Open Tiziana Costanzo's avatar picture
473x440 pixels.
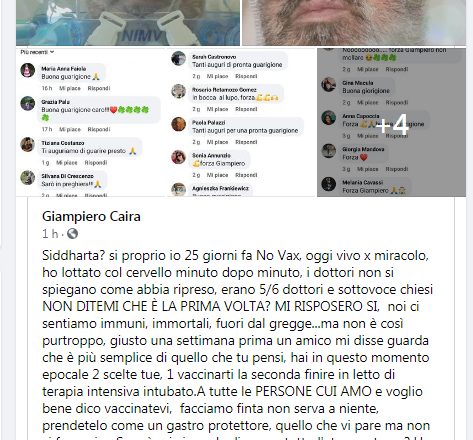(28, 144)
